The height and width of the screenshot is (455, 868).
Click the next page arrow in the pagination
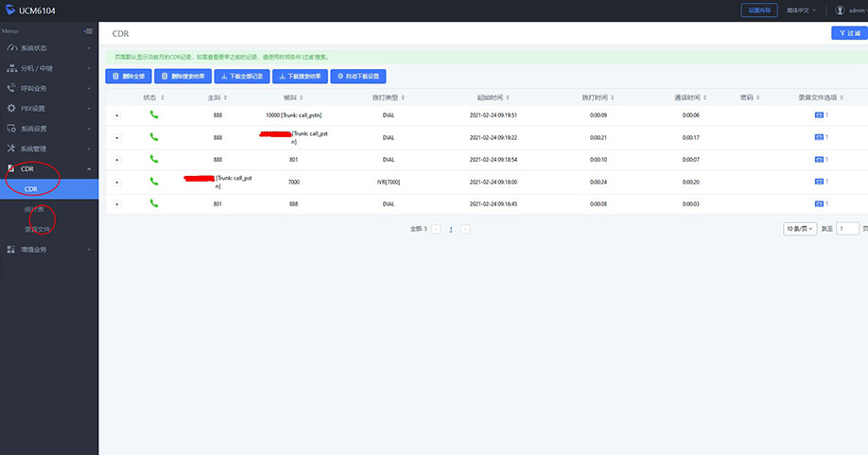pos(465,229)
